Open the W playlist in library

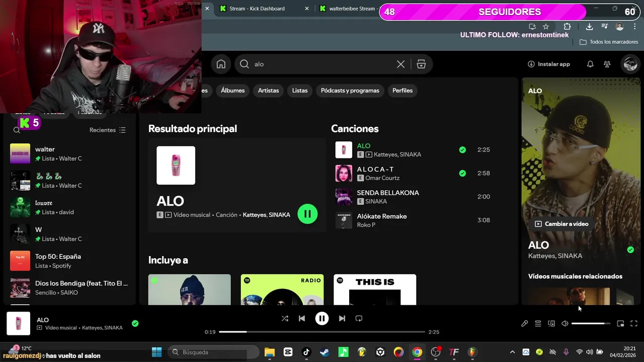point(69,234)
